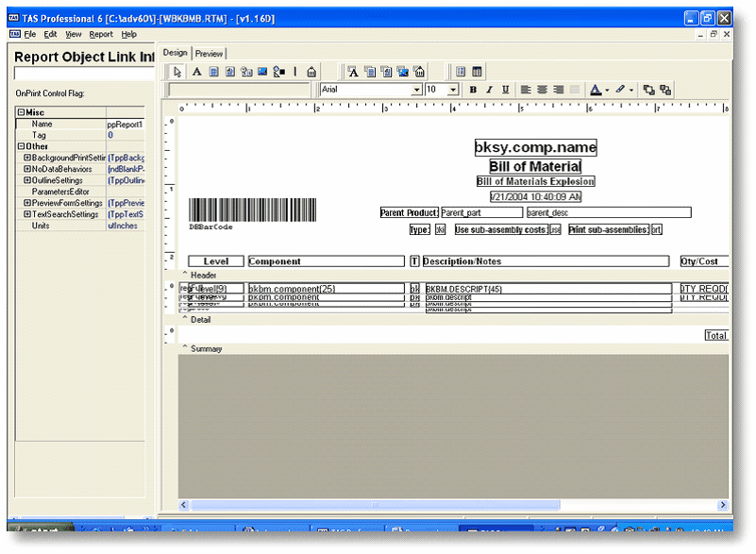Select the DBText data tool
756x554 pixels.
tap(353, 72)
